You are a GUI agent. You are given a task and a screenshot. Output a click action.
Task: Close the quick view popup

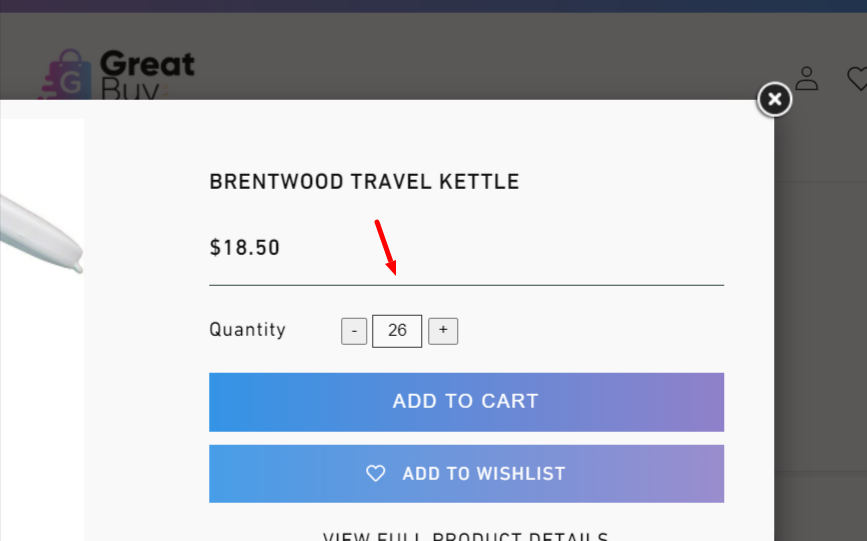[774, 99]
